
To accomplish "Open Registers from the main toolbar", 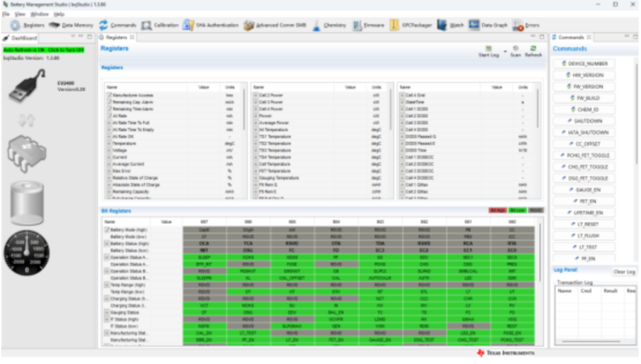I will tap(27, 25).
